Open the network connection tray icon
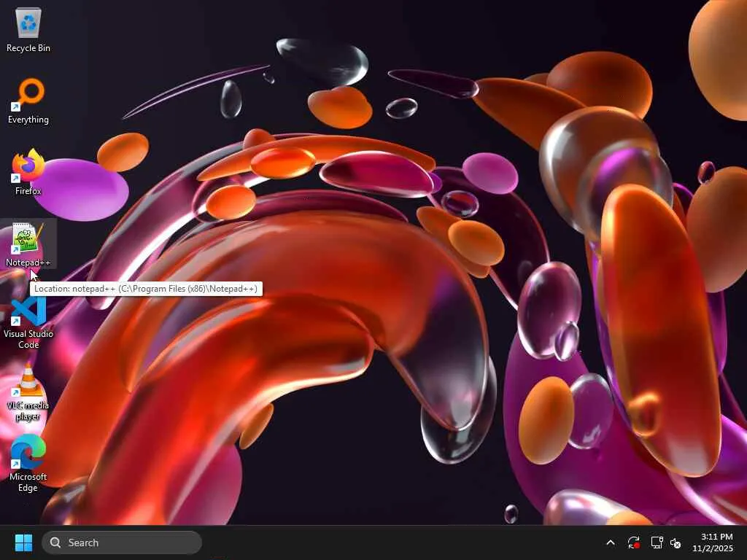The width and height of the screenshot is (747, 560). pyautogui.click(x=657, y=542)
